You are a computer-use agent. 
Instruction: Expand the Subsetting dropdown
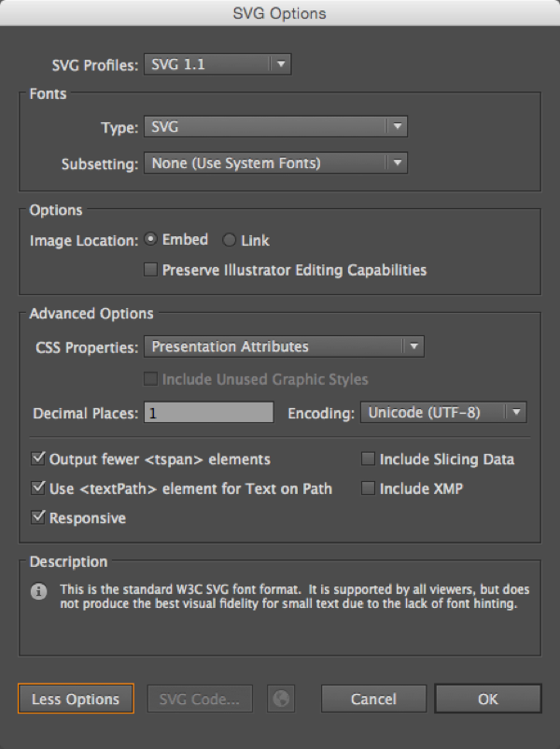click(276, 163)
